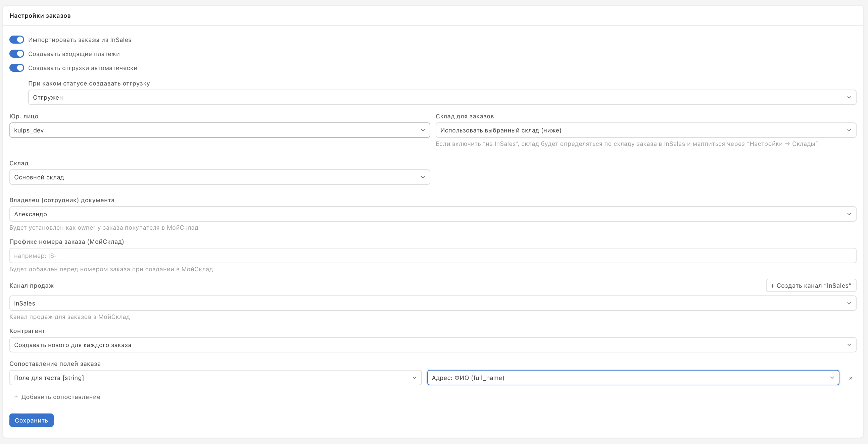This screenshot has height=444, width=868.
Task: Open Поле для теста [string] dropdown
Action: coord(215,378)
